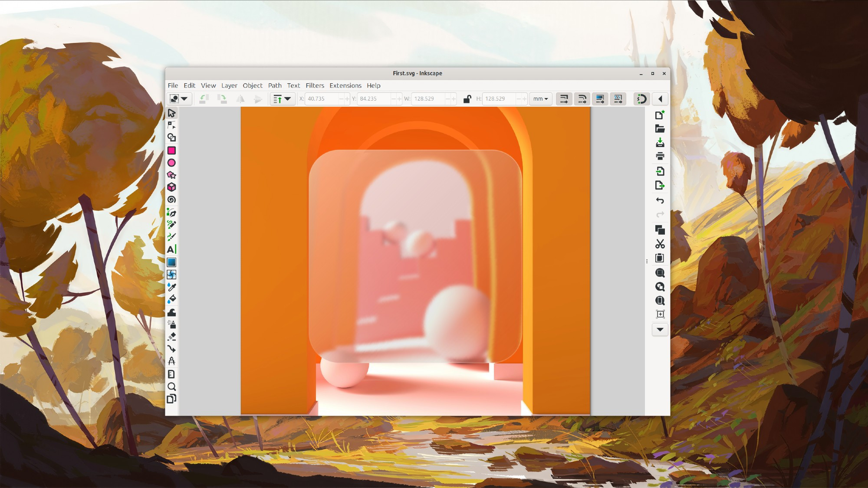Duplicate selection with copy icon
This screenshot has width=868, height=488.
click(x=660, y=230)
